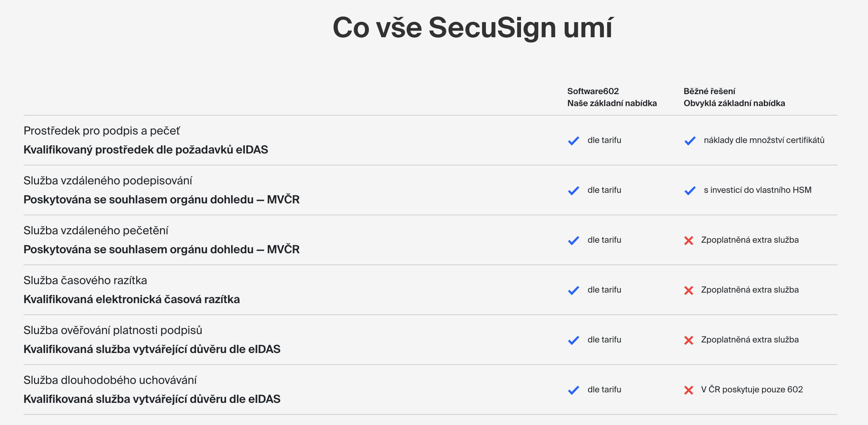
Task: Click 'Kvalifikovaná elektronická časová razítka' text
Action: click(x=132, y=299)
